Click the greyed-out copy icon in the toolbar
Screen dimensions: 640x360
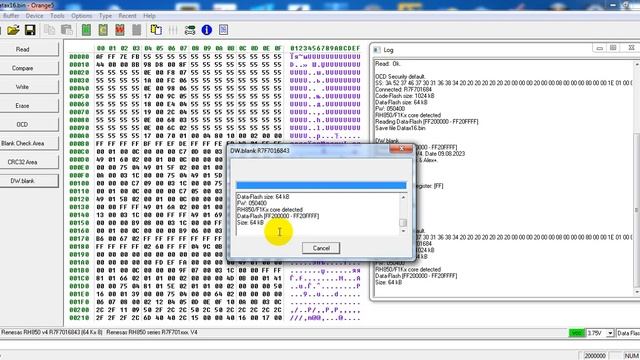[49, 30]
